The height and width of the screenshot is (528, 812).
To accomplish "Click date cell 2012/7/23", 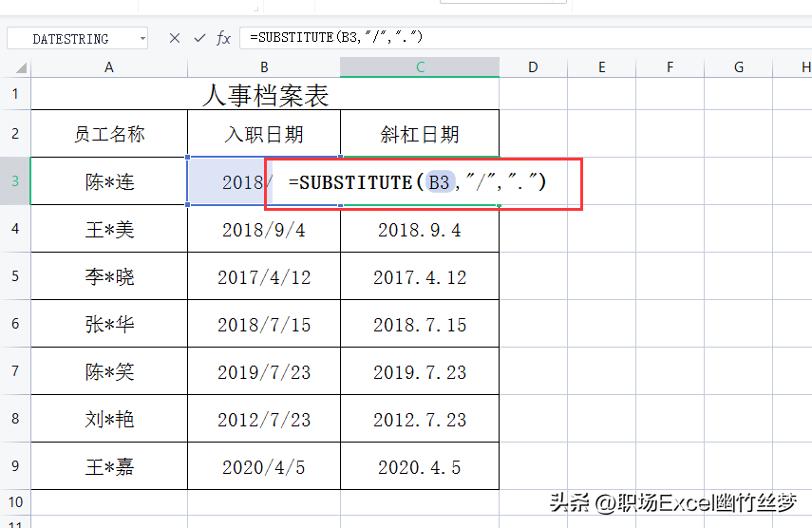I will [x=264, y=418].
